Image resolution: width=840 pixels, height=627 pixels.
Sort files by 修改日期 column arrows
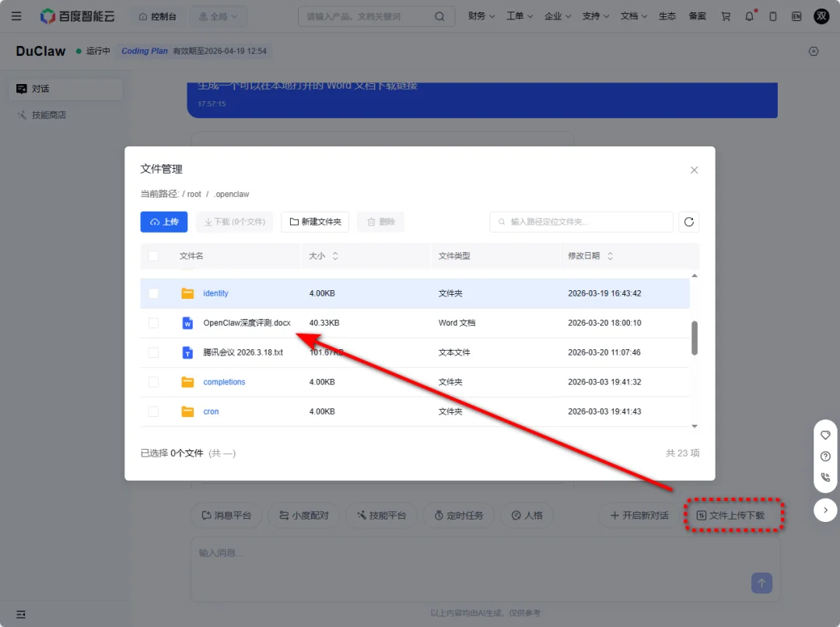tap(610, 256)
